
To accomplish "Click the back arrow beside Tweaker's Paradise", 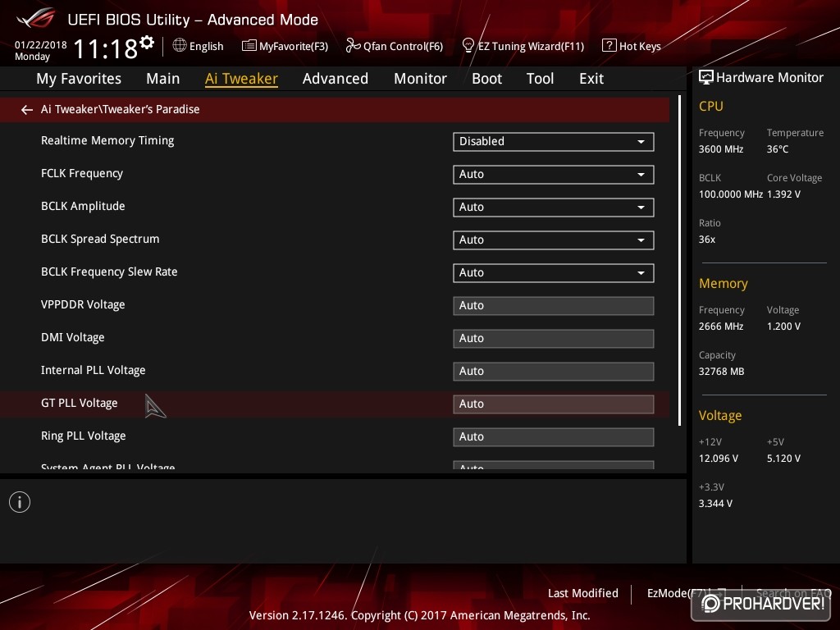I will point(27,110).
